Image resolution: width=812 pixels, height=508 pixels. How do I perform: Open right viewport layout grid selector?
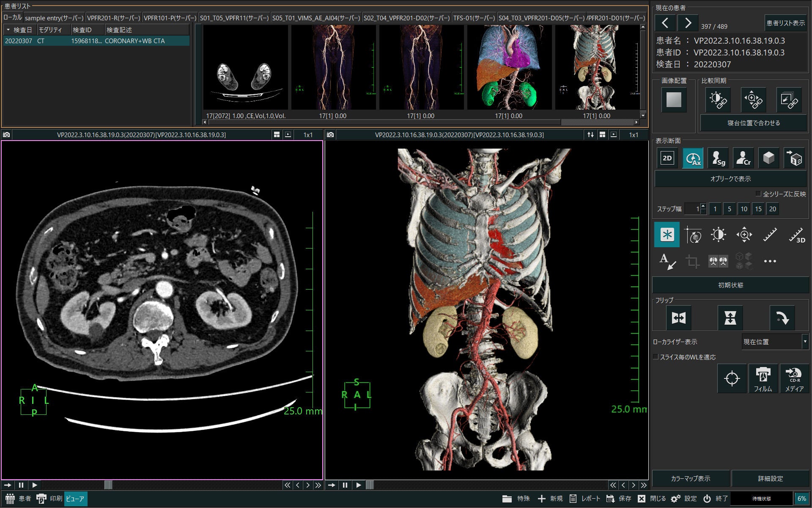click(602, 135)
